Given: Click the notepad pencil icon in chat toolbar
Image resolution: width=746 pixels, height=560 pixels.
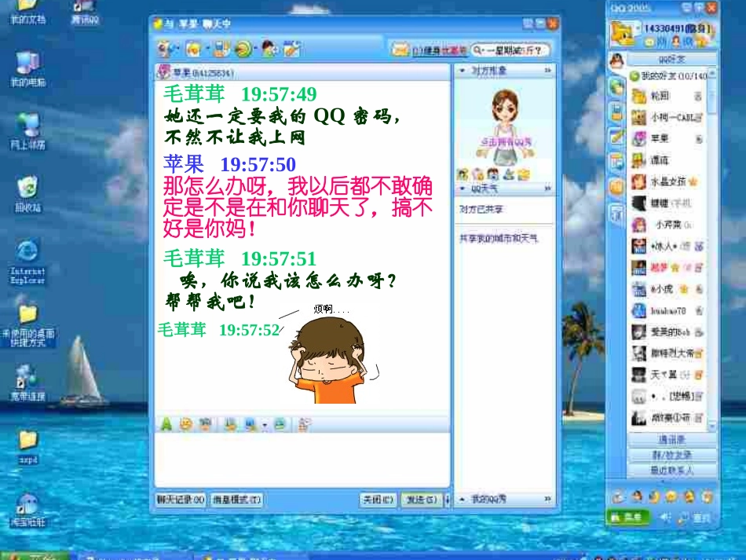Looking at the screenshot, I should (292, 49).
